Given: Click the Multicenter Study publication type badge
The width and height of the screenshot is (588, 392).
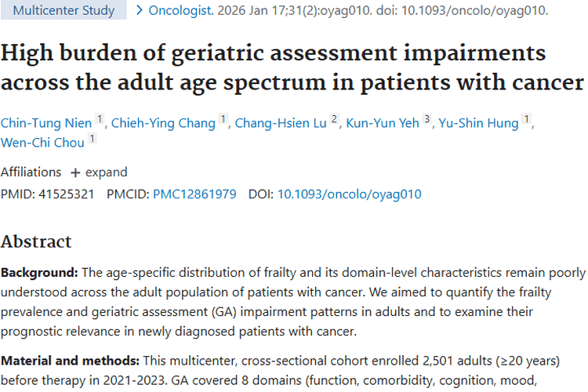Looking at the screenshot, I should click(x=64, y=11).
